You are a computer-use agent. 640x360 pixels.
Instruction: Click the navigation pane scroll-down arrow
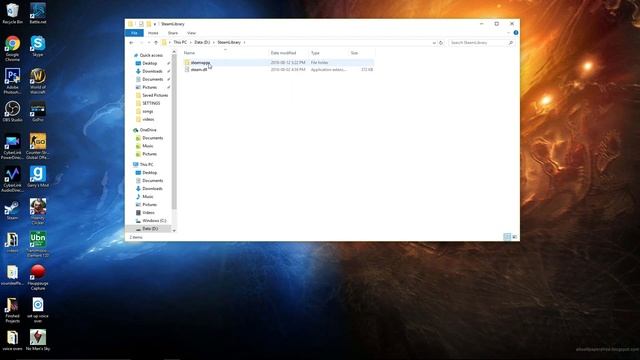[x=174, y=231]
